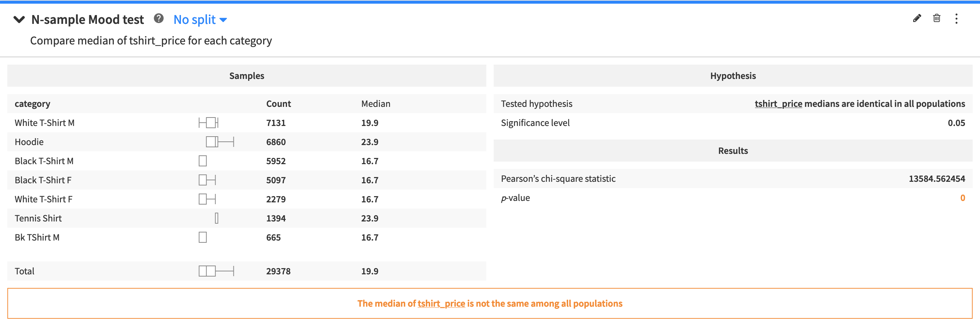Screen dimensions: 980x332
Task: Click the category column header
Action: [32, 104]
